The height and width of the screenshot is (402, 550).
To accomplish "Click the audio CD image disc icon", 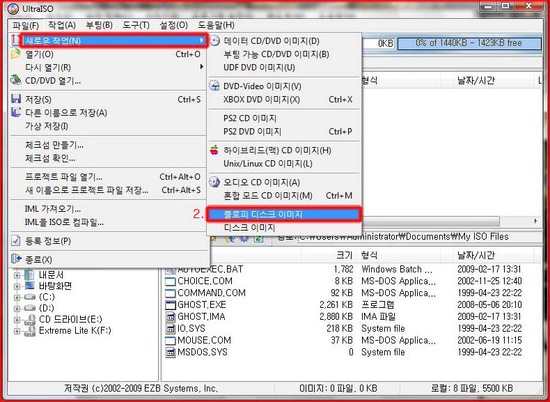I will [214, 182].
